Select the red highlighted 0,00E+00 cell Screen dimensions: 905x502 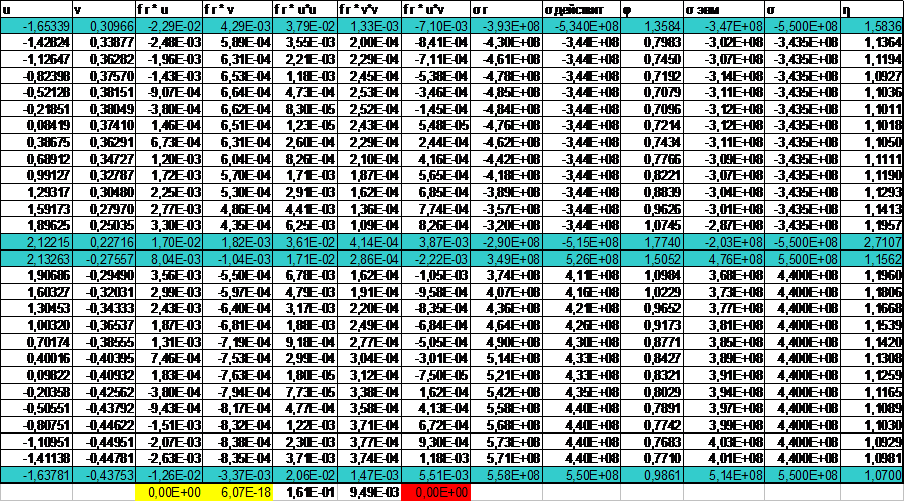click(435, 492)
